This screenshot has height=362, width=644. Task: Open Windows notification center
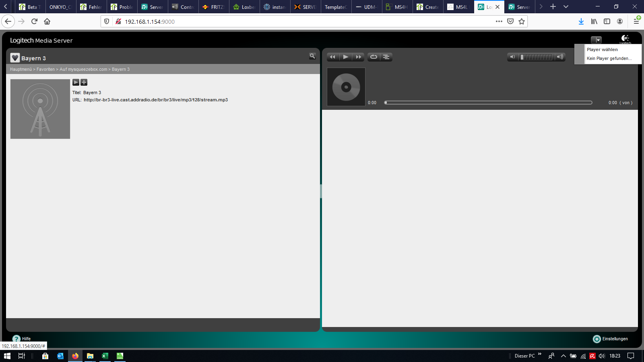631,356
